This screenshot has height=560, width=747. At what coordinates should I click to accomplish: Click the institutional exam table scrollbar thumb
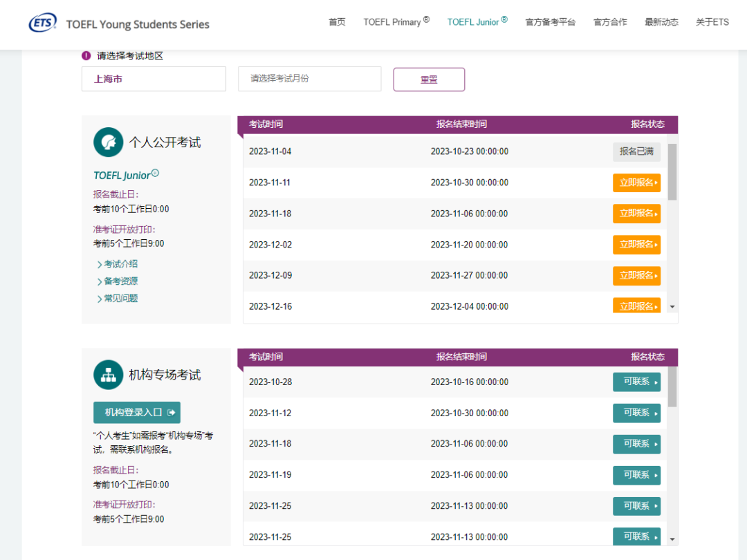(672, 386)
